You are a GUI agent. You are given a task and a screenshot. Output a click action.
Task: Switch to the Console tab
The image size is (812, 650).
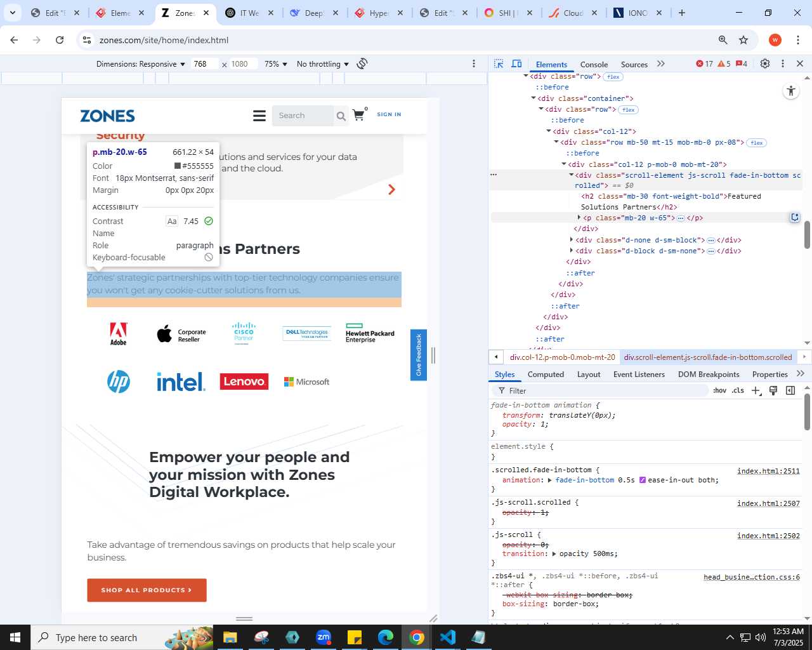594,64
